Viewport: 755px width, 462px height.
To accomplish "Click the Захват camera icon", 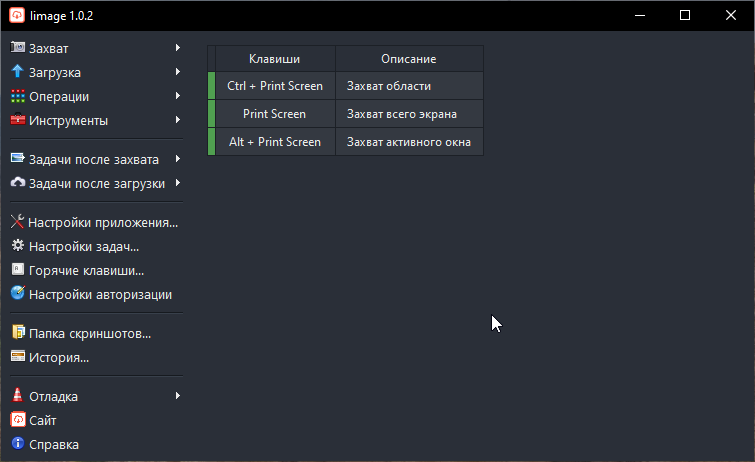I will click(17, 48).
